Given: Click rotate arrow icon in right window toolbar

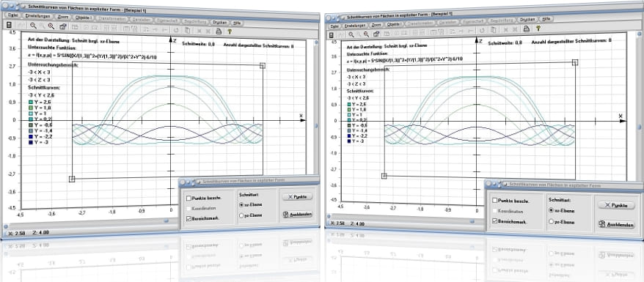Looking at the screenshot, I should (x=482, y=30).
